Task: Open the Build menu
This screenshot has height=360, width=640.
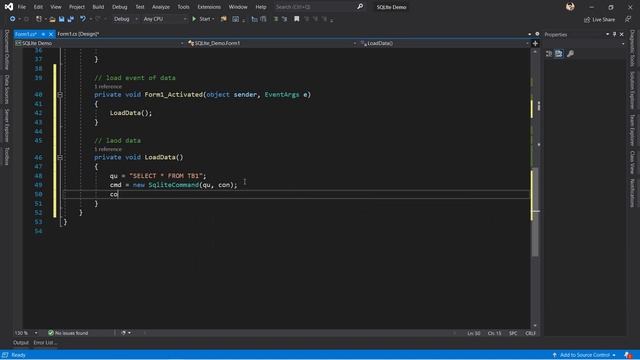Action: click(98, 7)
